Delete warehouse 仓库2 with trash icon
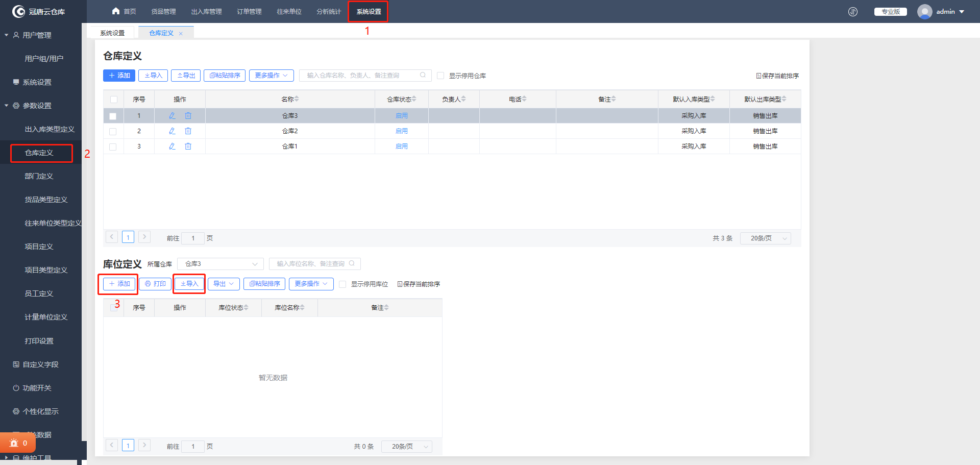 [x=188, y=131]
